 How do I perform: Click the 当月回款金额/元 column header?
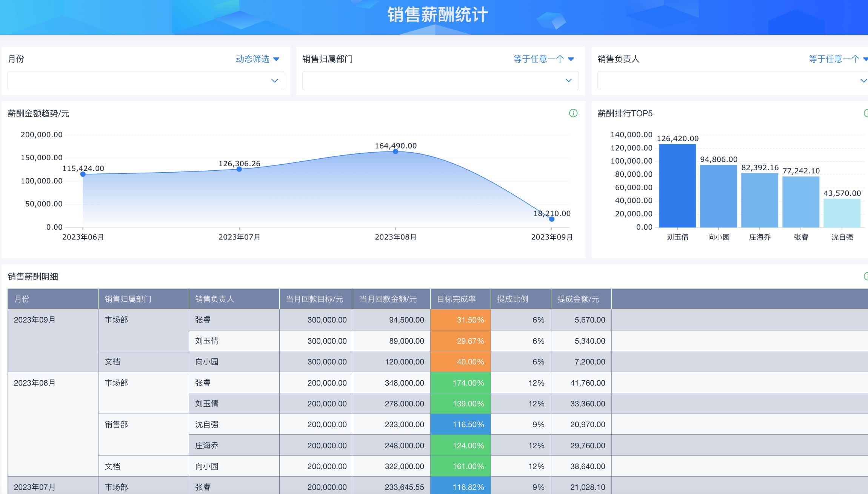(x=391, y=299)
